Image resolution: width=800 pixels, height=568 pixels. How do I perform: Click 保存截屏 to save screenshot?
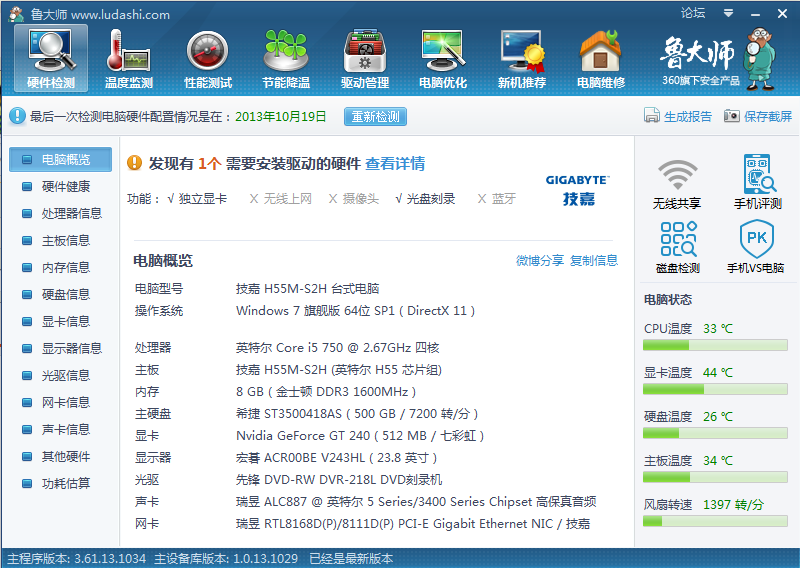pyautogui.click(x=758, y=117)
